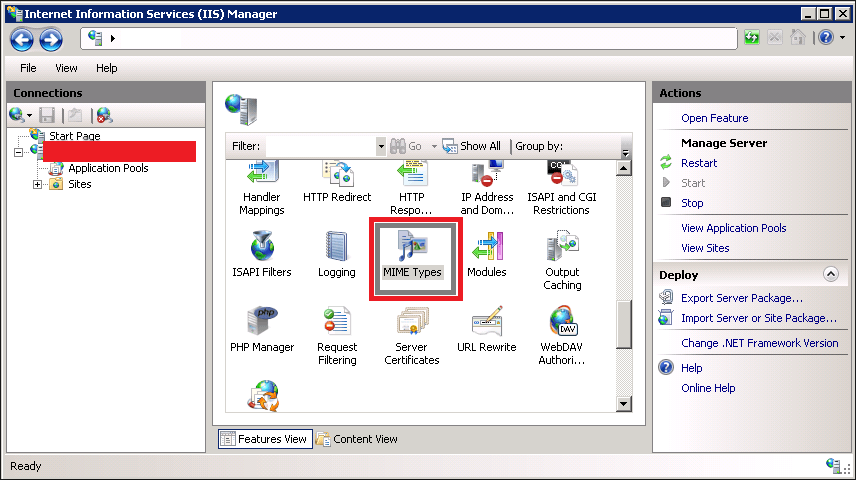Viewport: 856px width, 480px height.
Task: Open the File menu
Action: [28, 68]
